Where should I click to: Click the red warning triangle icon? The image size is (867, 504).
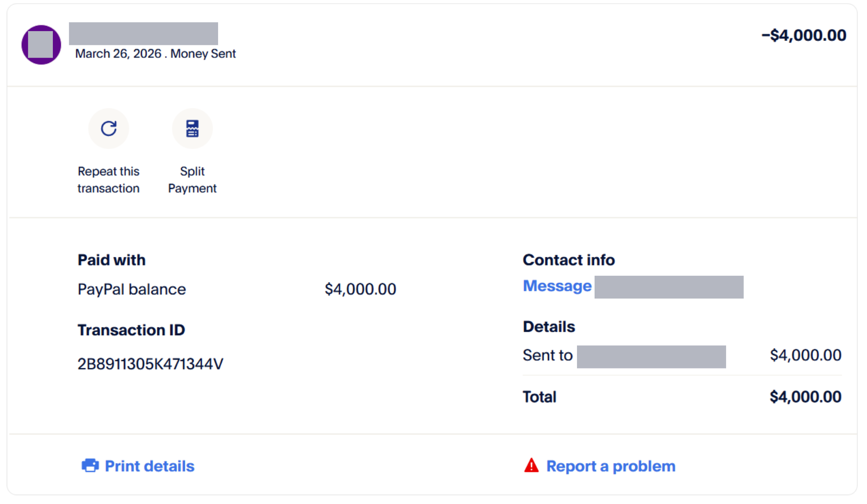pos(531,466)
